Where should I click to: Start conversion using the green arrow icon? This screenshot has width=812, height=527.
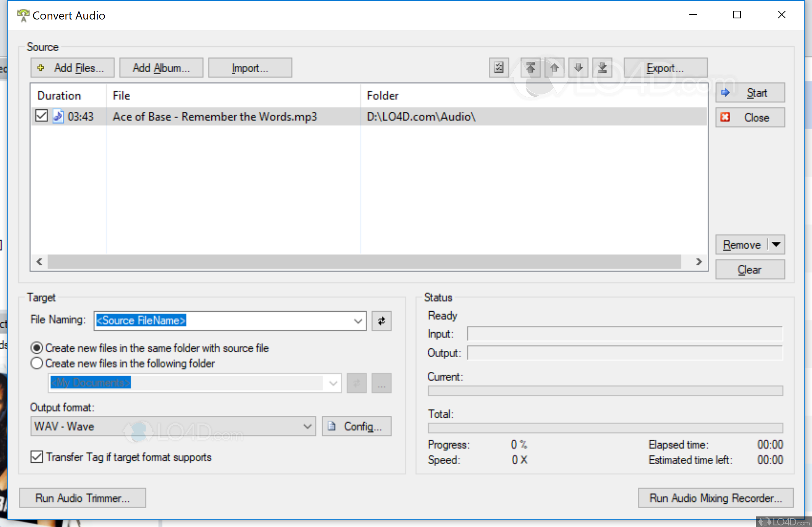(725, 92)
